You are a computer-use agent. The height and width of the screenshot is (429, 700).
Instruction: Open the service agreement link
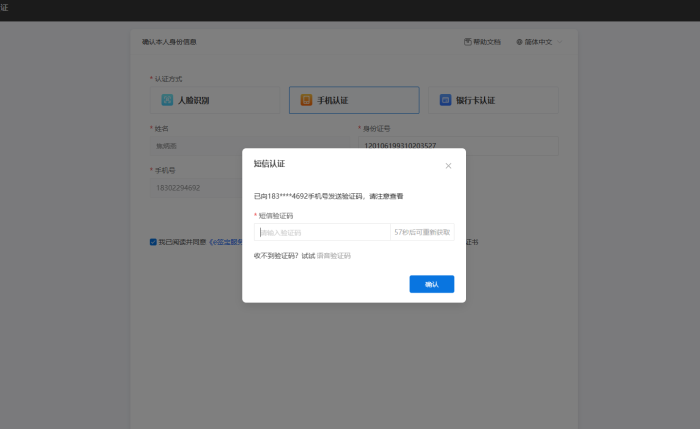tap(226, 242)
